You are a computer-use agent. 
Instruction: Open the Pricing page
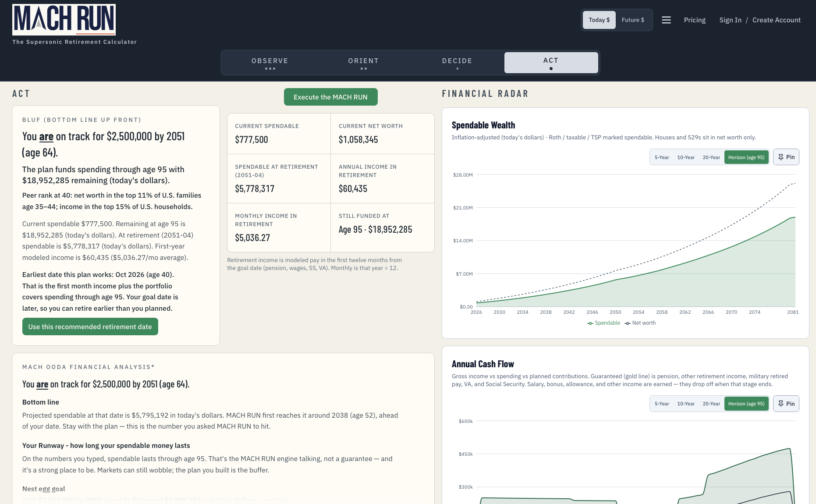click(x=695, y=20)
